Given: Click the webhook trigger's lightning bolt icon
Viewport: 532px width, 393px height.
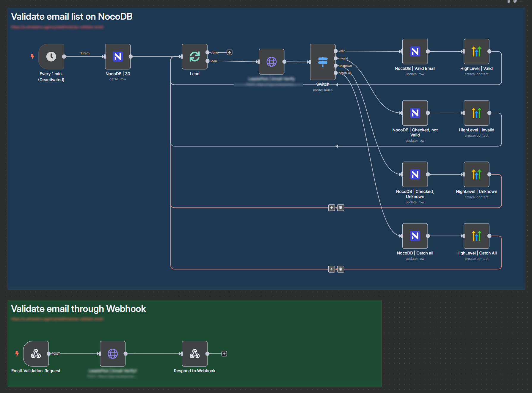Looking at the screenshot, I should click(17, 353).
